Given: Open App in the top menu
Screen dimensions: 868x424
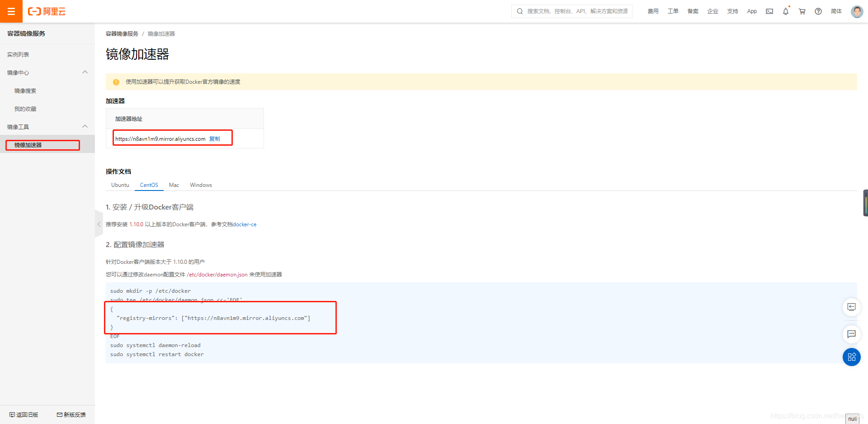Looking at the screenshot, I should 752,11.
